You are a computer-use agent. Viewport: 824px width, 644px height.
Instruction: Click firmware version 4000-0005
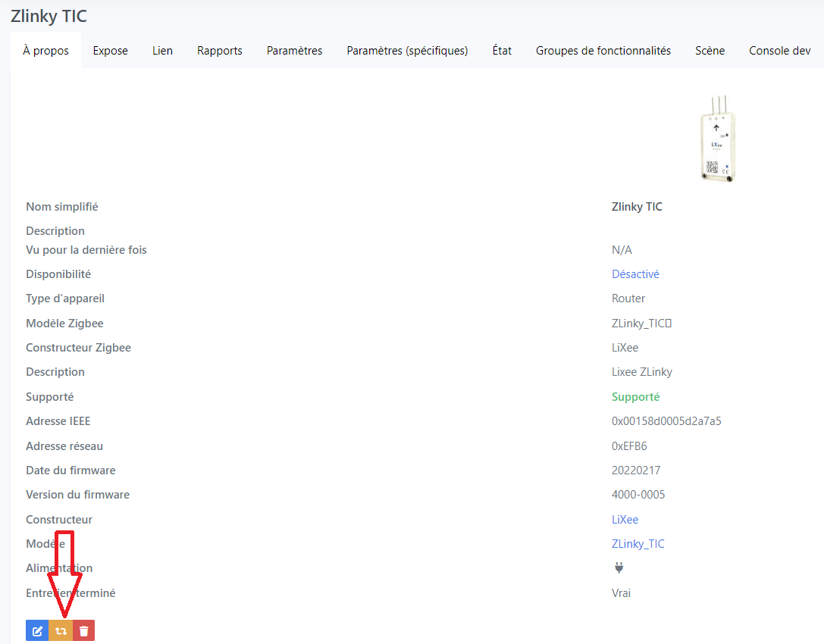pyautogui.click(x=638, y=495)
